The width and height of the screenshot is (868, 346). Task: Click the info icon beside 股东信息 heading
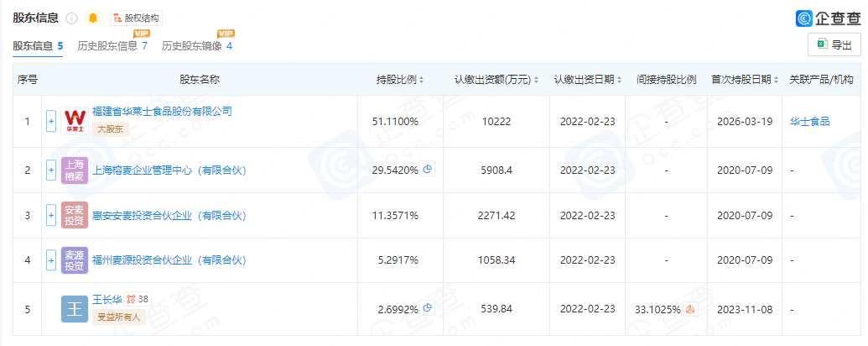(71, 18)
